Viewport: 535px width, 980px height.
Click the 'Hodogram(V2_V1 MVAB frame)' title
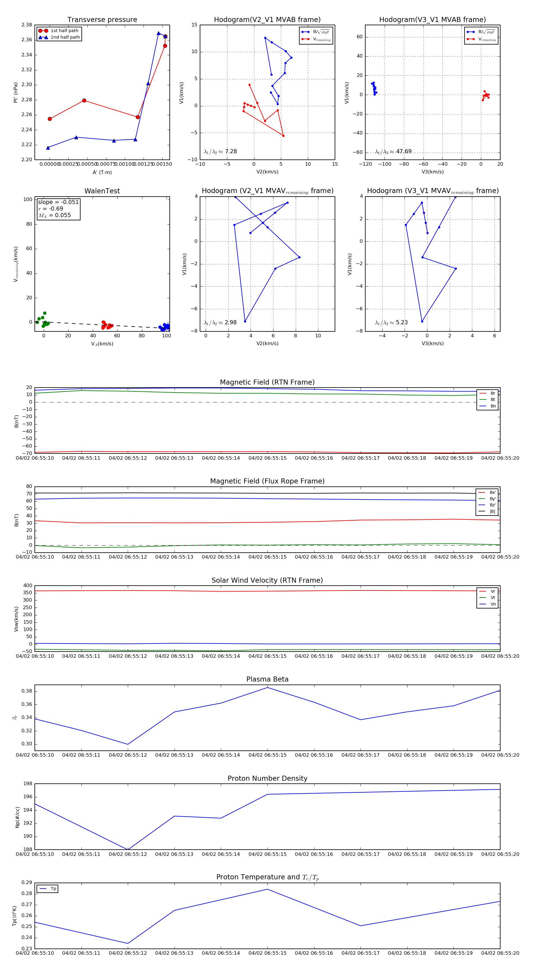point(267,20)
